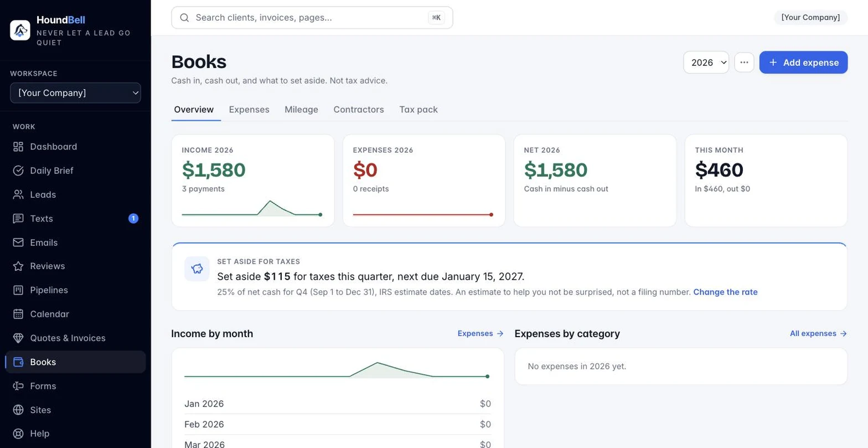This screenshot has width=868, height=448.
Task: Click the Income by month heading
Action: (x=212, y=333)
